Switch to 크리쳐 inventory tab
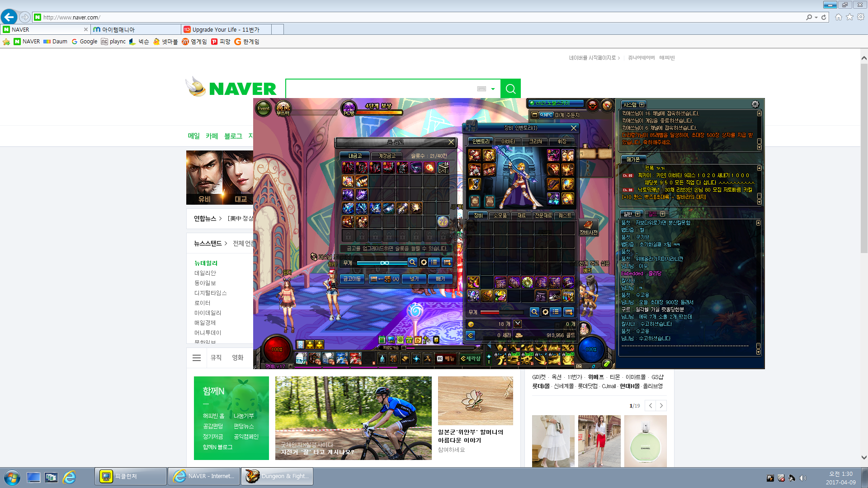This screenshot has height=488, width=868. tap(536, 141)
